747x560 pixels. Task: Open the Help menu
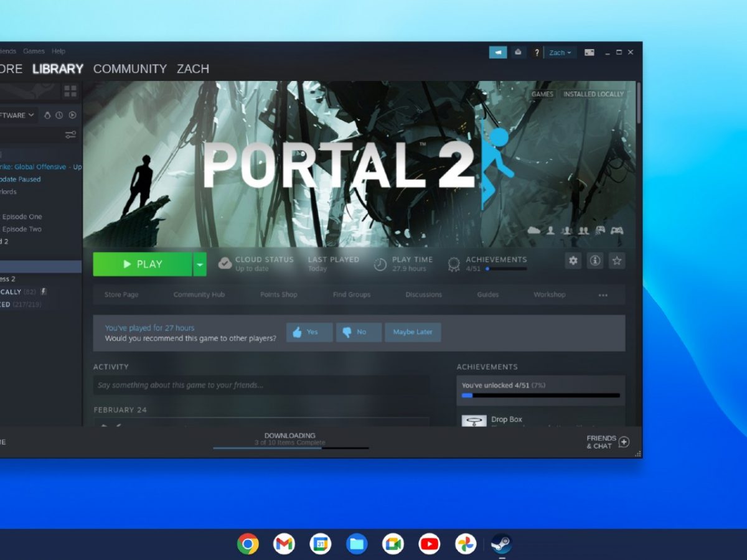(58, 51)
